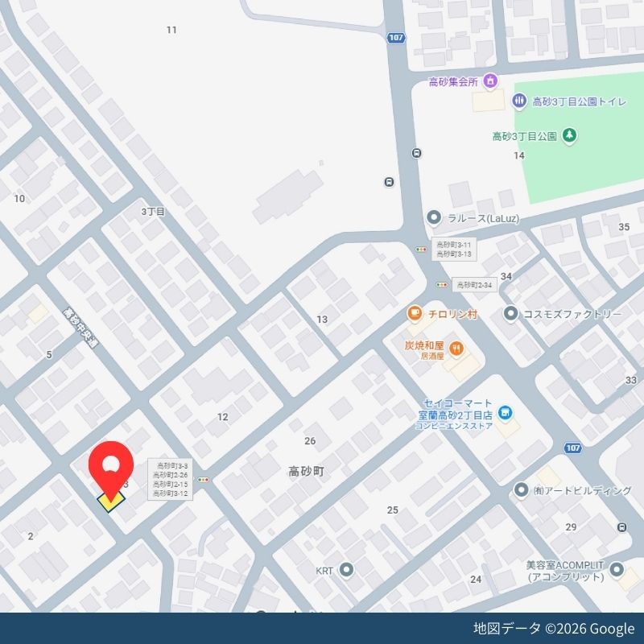This screenshot has height=644, width=644.
Task: Select the 高砂集会所 purple place icon
Action: point(490,80)
